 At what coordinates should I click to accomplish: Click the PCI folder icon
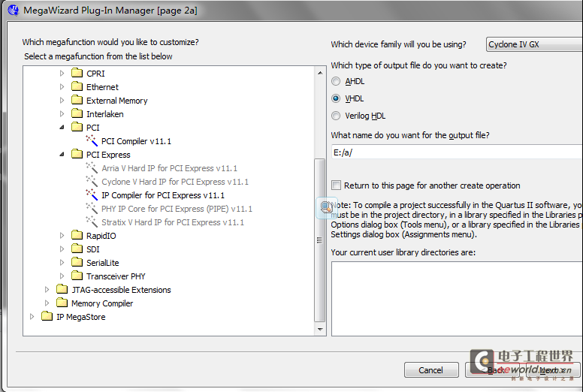click(77, 127)
